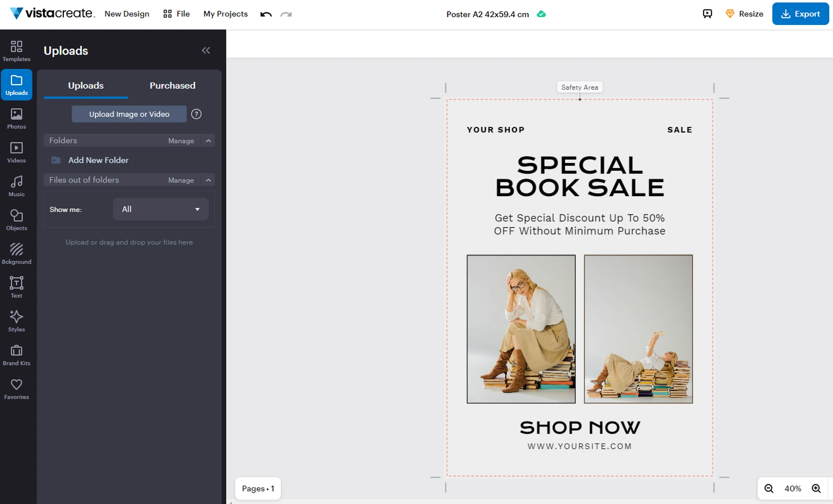The height and width of the screenshot is (504, 833).
Task: Open the Videos sidebar panel
Action: pyautogui.click(x=16, y=152)
